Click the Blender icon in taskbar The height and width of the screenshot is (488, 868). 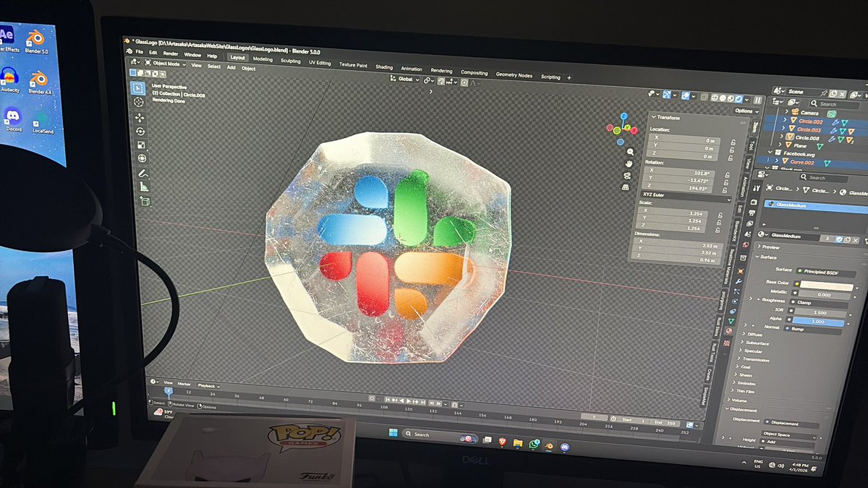[550, 445]
